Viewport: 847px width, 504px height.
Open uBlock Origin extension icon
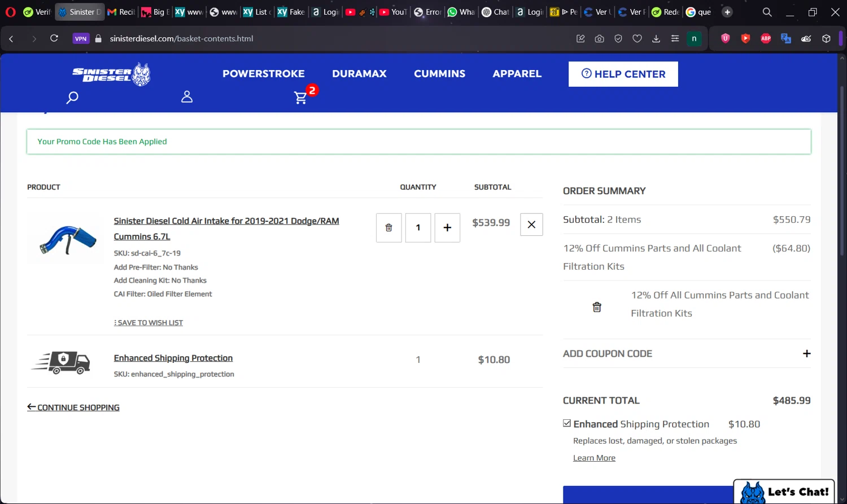point(726,38)
